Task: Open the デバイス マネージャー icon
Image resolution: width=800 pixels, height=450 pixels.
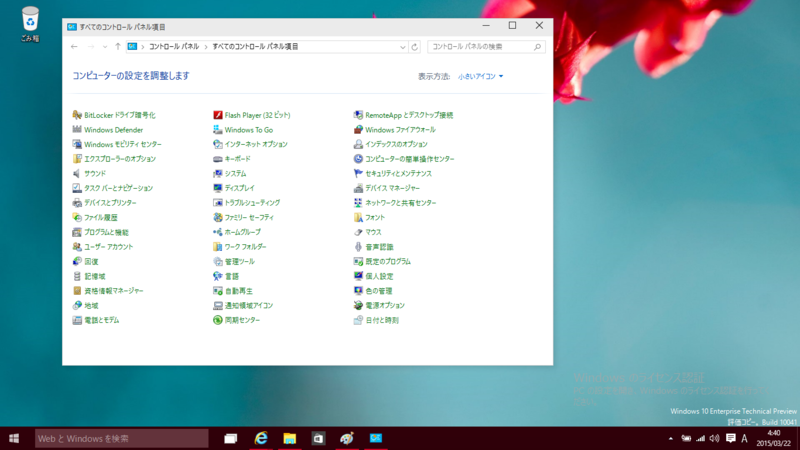Action: [358, 188]
